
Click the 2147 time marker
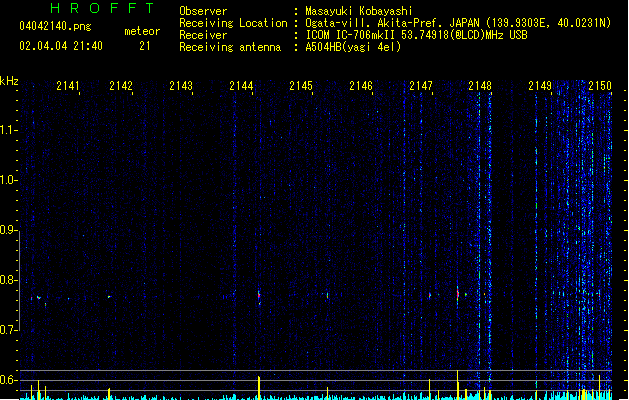coord(421,86)
